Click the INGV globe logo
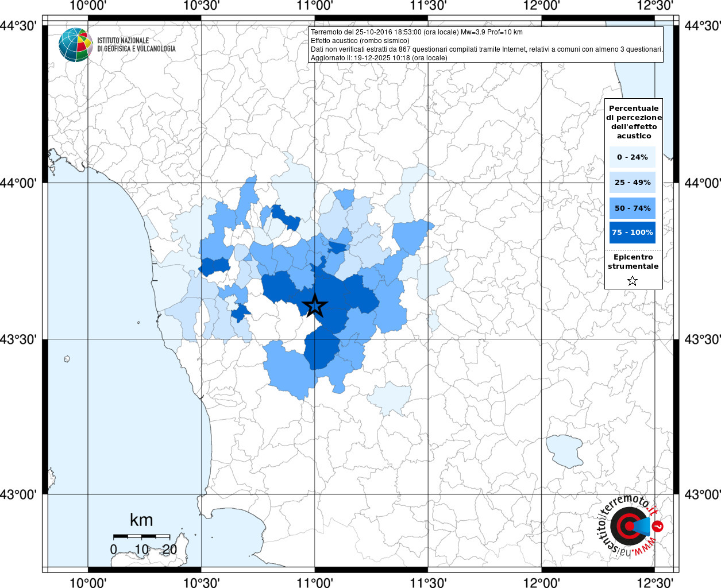 [x=75, y=45]
